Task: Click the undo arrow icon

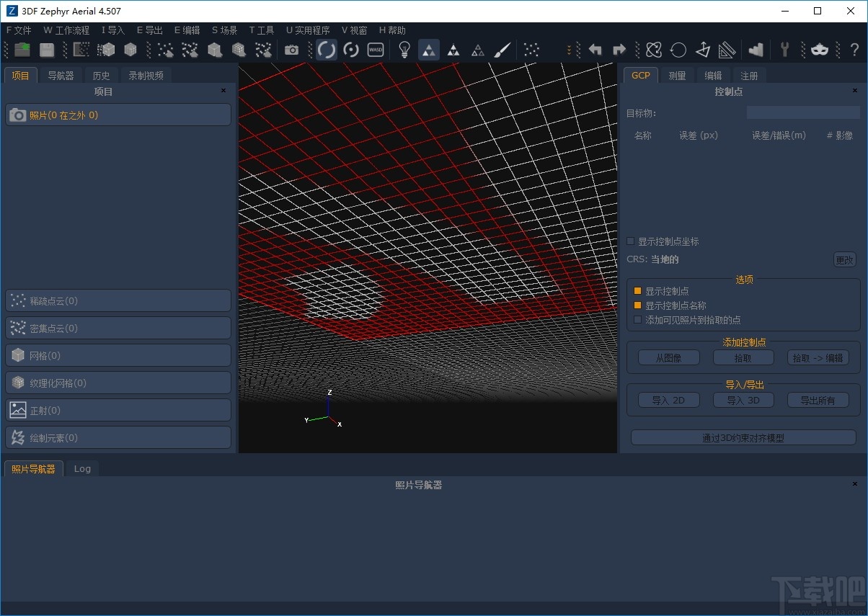Action: click(595, 50)
